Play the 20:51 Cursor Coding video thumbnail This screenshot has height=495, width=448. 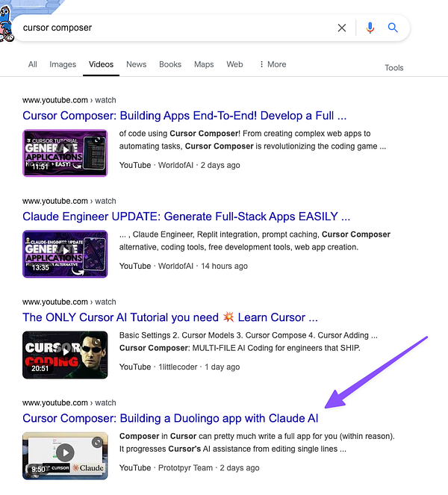coord(65,355)
